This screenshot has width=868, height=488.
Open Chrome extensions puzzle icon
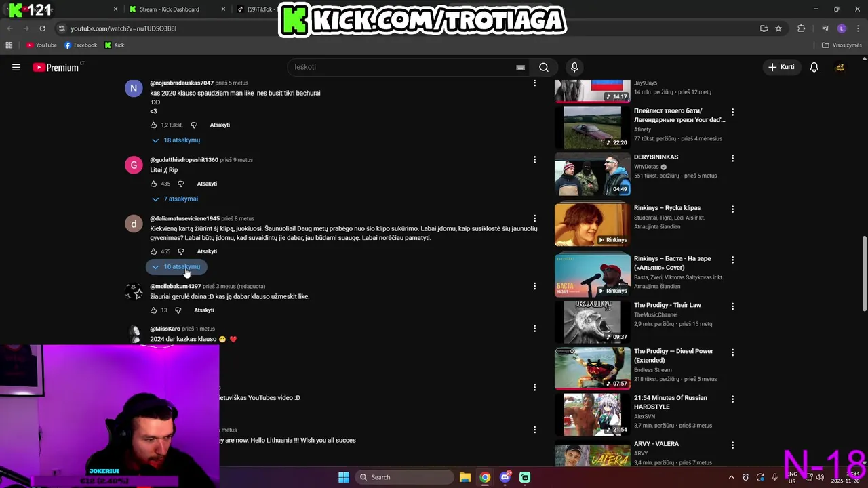click(x=801, y=28)
